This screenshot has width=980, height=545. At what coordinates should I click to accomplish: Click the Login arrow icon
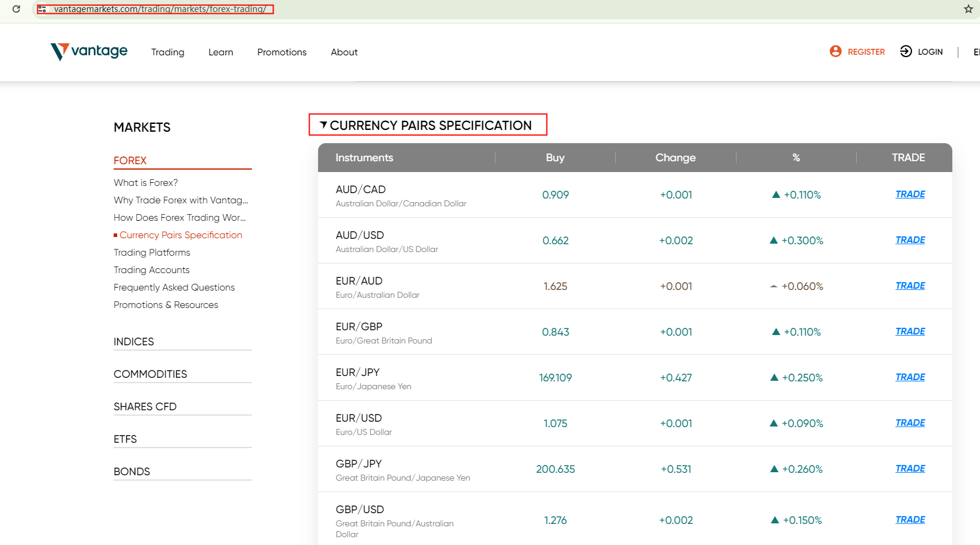(905, 52)
